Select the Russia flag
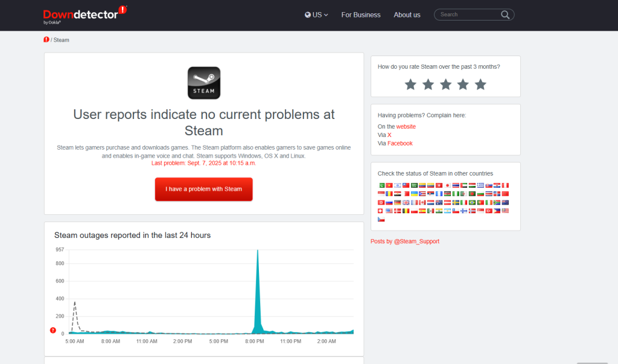Screen dimensions: 618x364 coord(389,202)
